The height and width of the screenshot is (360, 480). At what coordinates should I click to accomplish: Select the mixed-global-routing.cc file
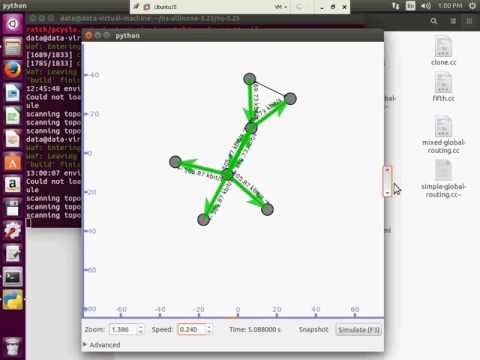443,126
